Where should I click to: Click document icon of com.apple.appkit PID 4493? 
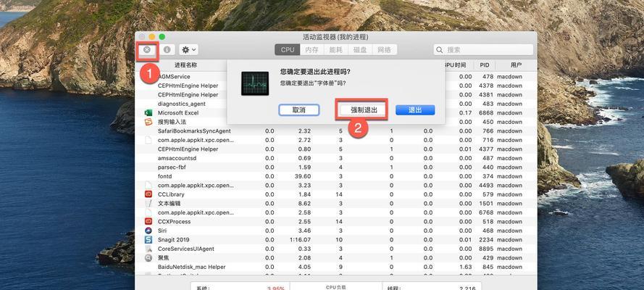click(149, 186)
